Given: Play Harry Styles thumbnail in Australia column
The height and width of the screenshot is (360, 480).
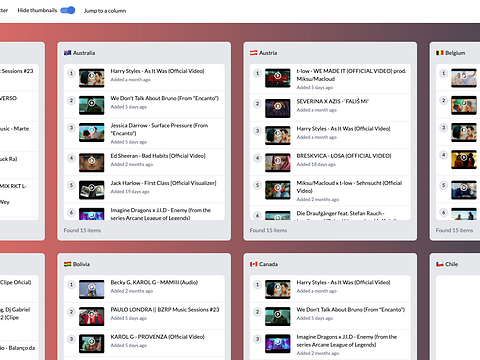Looking at the screenshot, I should [92, 78].
